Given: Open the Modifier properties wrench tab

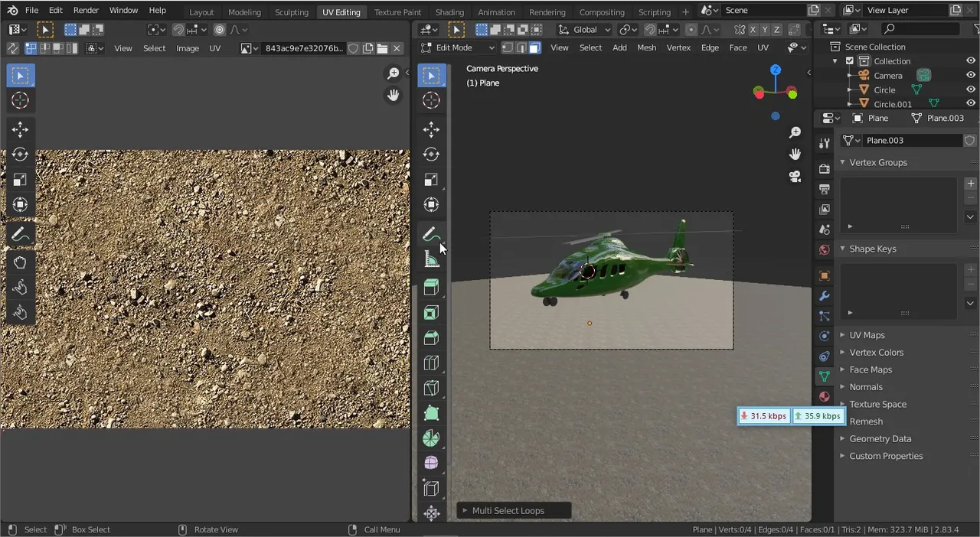Looking at the screenshot, I should (x=824, y=296).
